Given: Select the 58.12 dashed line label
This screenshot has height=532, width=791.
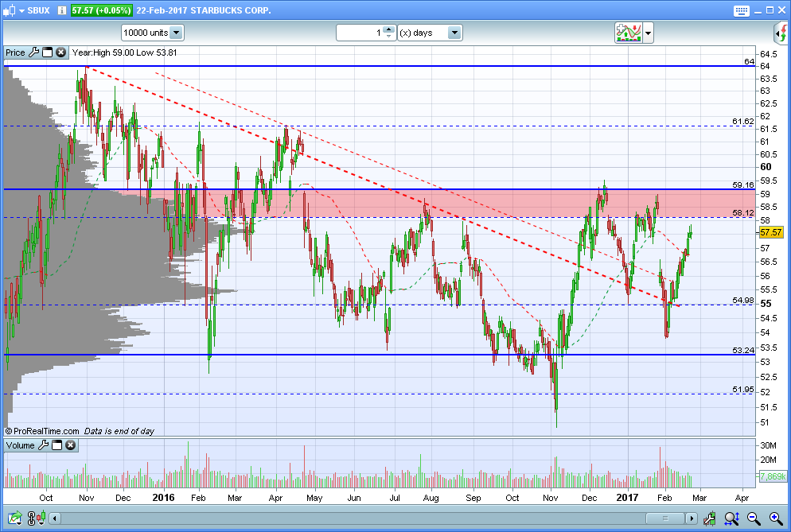Looking at the screenshot, I should 743,213.
